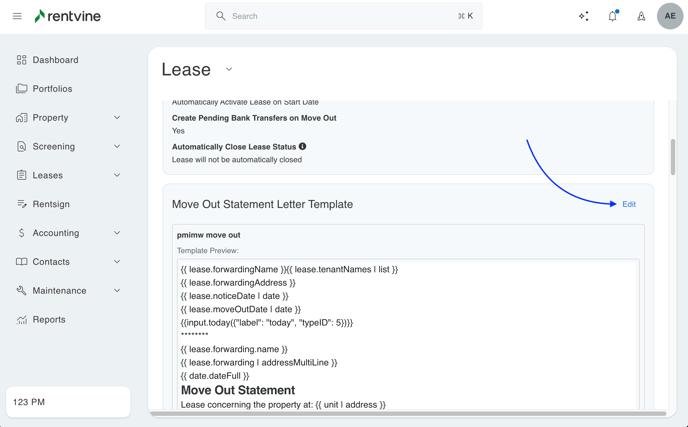
Task: Expand the Property sidebar section
Action: point(117,118)
